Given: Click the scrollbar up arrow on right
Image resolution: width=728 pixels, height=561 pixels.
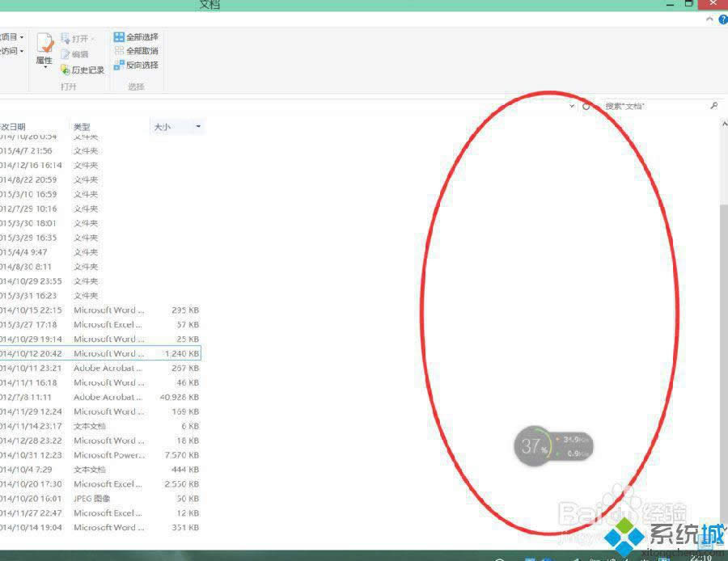Looking at the screenshot, I should pyautogui.click(x=724, y=123).
